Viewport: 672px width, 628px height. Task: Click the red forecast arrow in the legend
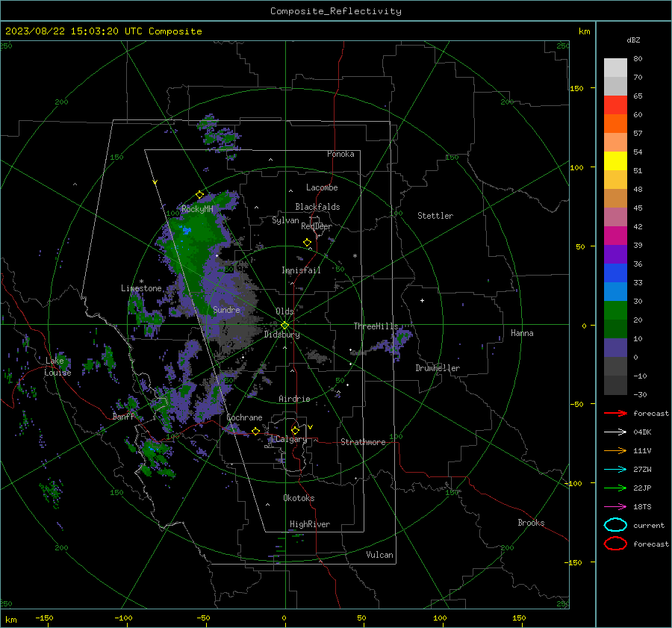click(x=615, y=413)
